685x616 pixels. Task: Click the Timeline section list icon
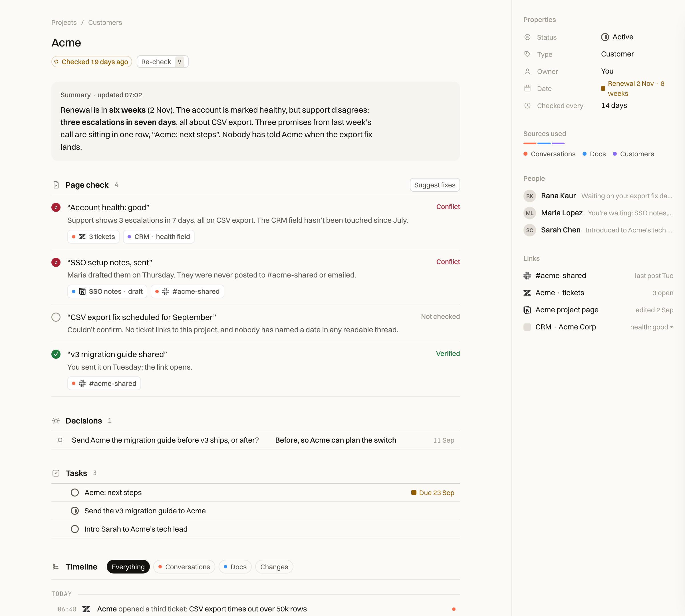pyautogui.click(x=56, y=567)
